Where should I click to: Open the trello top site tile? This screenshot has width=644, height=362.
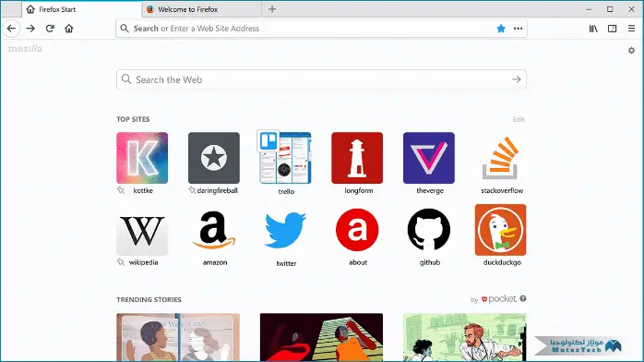coord(285,158)
